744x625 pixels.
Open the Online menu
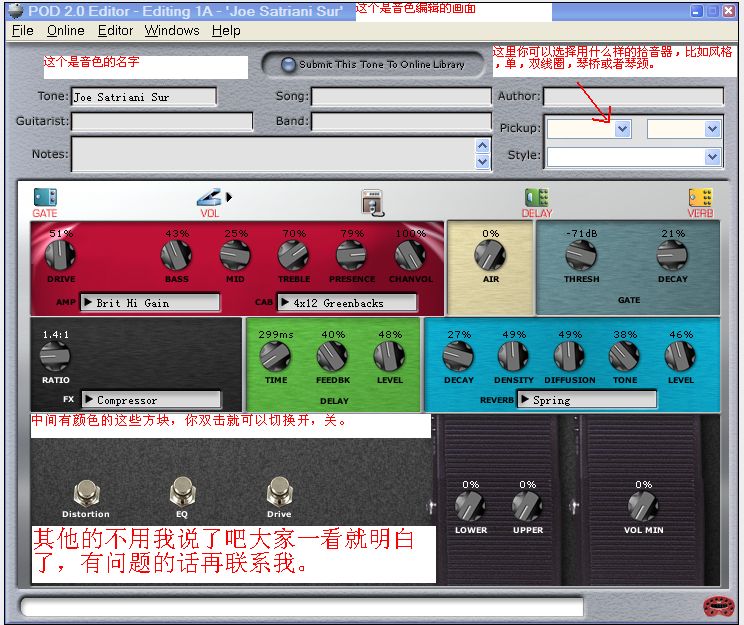point(65,30)
